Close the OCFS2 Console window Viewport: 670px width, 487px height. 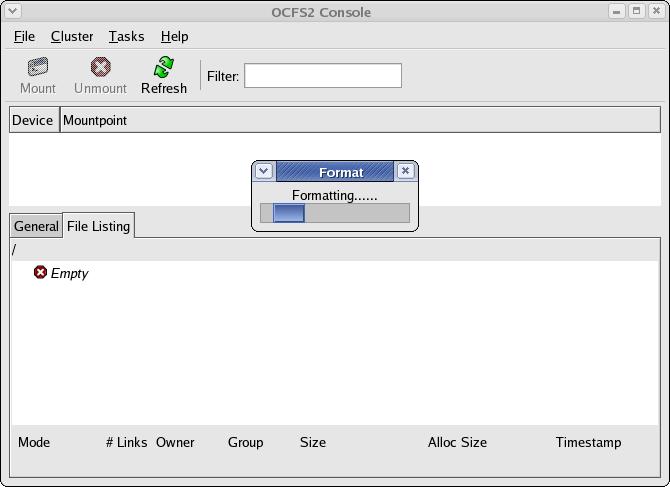pyautogui.click(x=656, y=11)
